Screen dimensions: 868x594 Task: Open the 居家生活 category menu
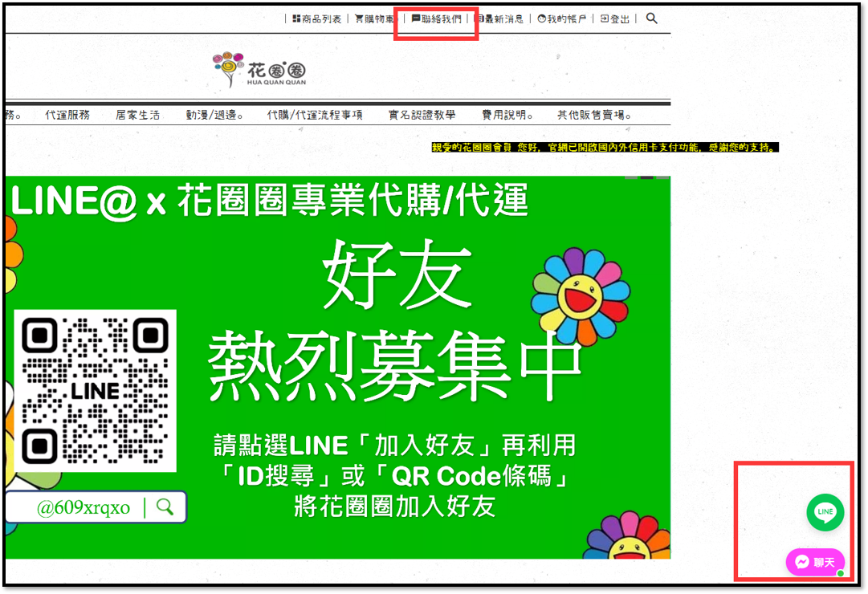point(138,115)
